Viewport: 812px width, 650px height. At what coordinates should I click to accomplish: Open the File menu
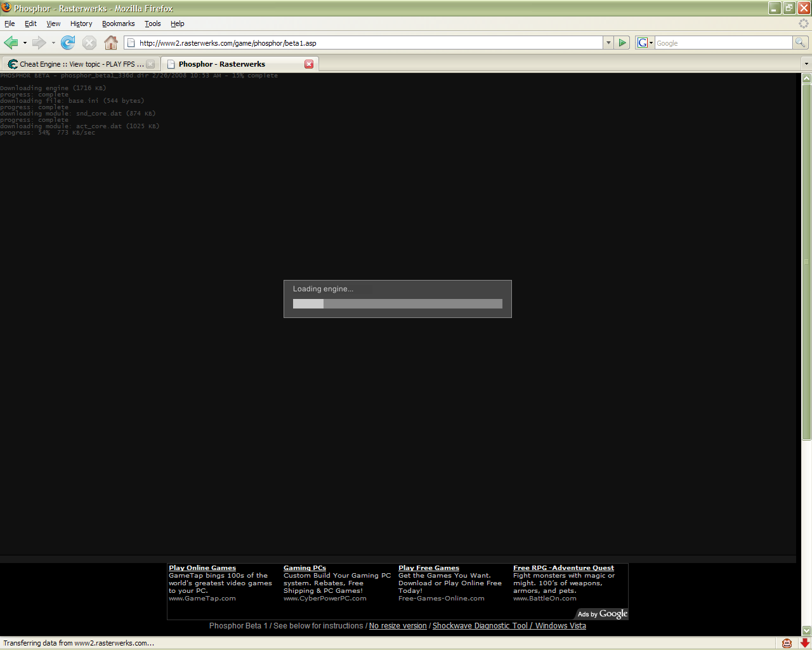coord(10,23)
